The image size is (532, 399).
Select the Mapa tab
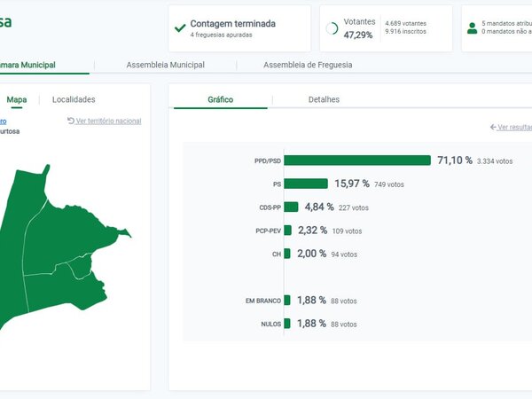16,99
